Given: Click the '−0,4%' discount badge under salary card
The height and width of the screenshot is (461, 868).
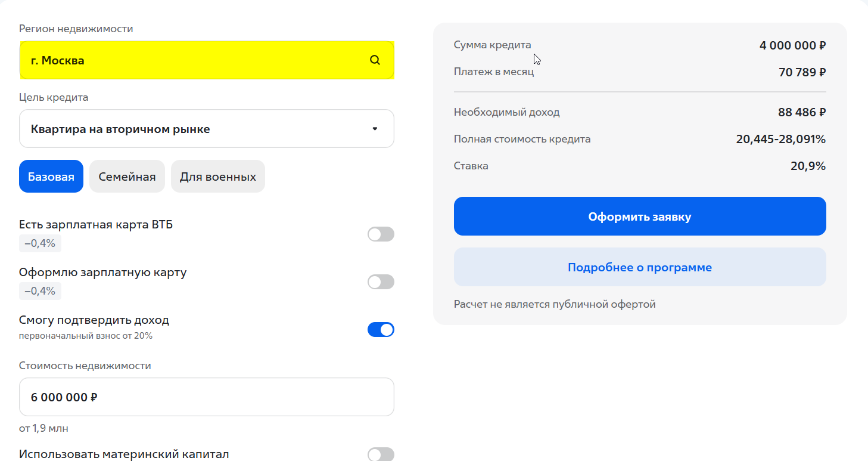Looking at the screenshot, I should pyautogui.click(x=39, y=243).
